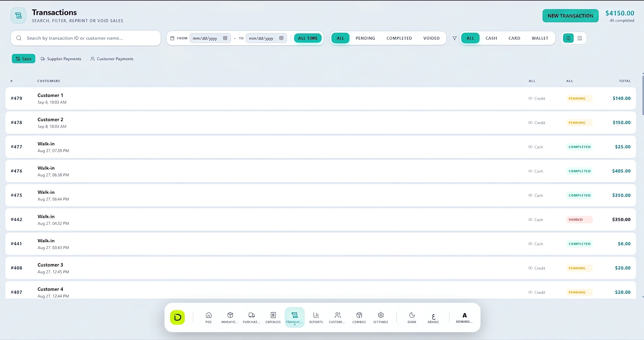The height and width of the screenshot is (340, 644).
Task: Click the payment filter funnel icon
Action: pyautogui.click(x=455, y=38)
